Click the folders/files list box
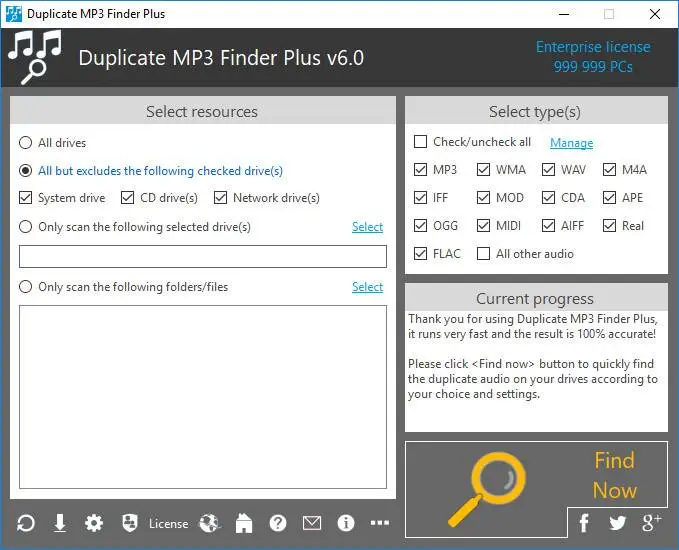The width and height of the screenshot is (679, 550). pos(203,397)
